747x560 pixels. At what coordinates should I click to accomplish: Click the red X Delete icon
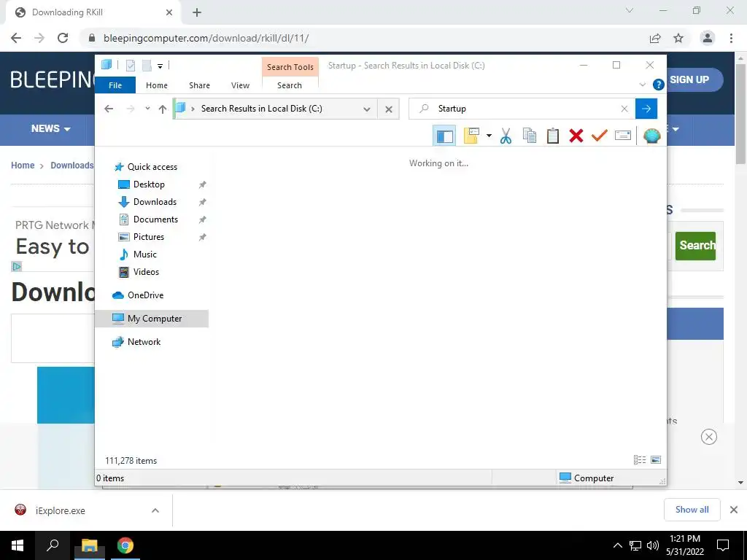coord(576,136)
